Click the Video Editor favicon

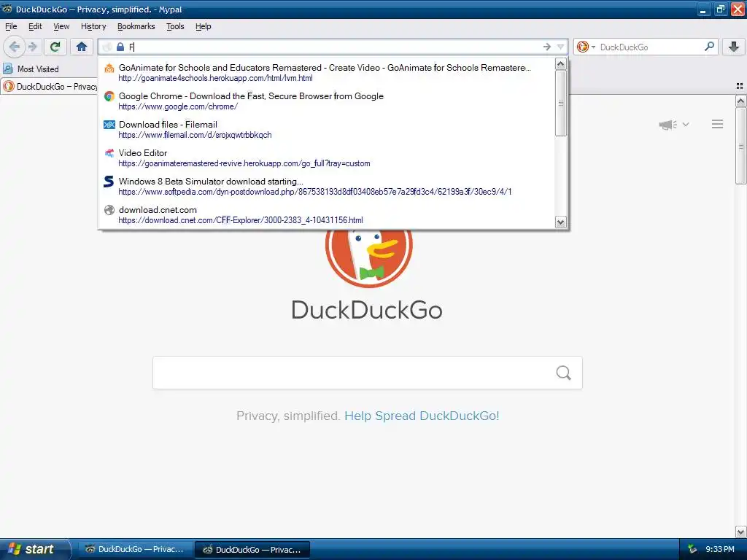click(x=109, y=153)
